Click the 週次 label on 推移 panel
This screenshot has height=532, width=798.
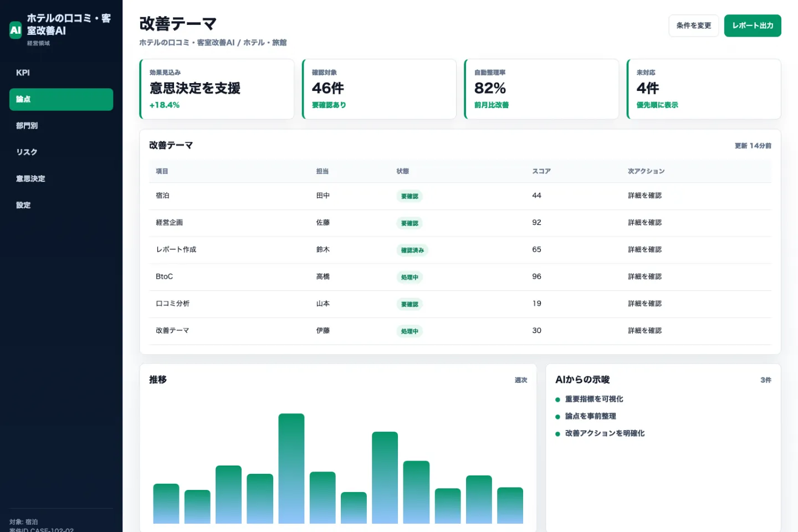[521, 380]
